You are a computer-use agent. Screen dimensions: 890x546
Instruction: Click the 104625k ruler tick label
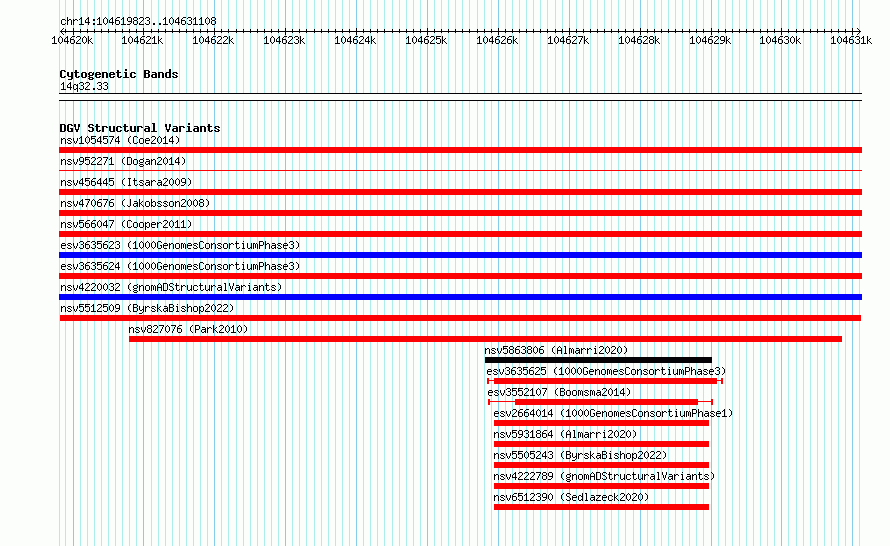point(426,40)
